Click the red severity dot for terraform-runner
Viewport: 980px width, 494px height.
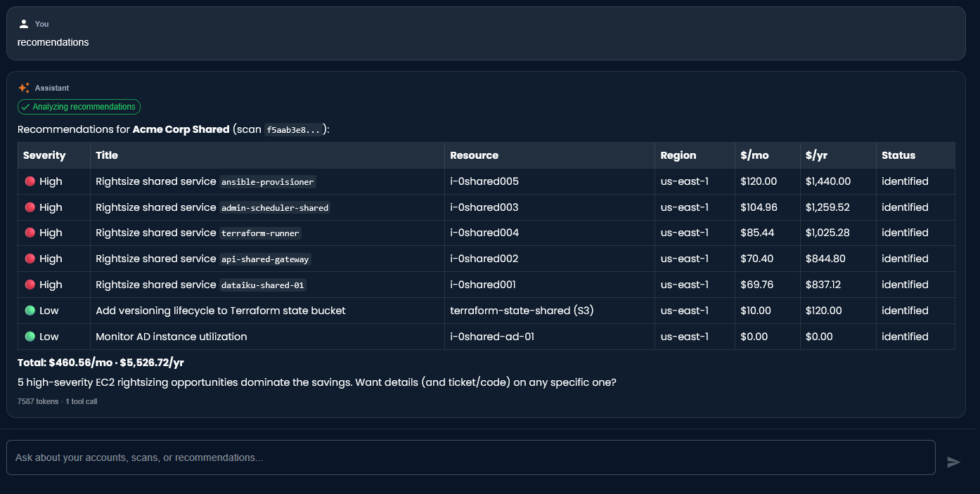pos(30,233)
